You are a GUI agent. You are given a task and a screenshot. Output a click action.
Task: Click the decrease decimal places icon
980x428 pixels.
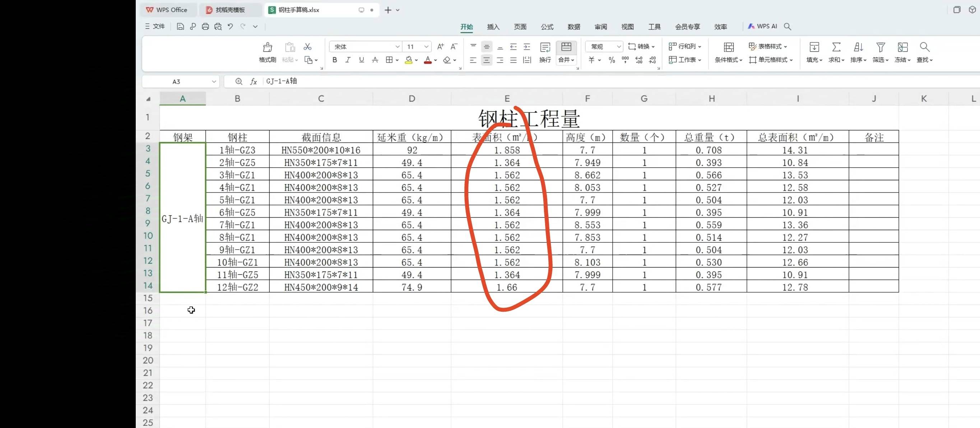pyautogui.click(x=652, y=60)
